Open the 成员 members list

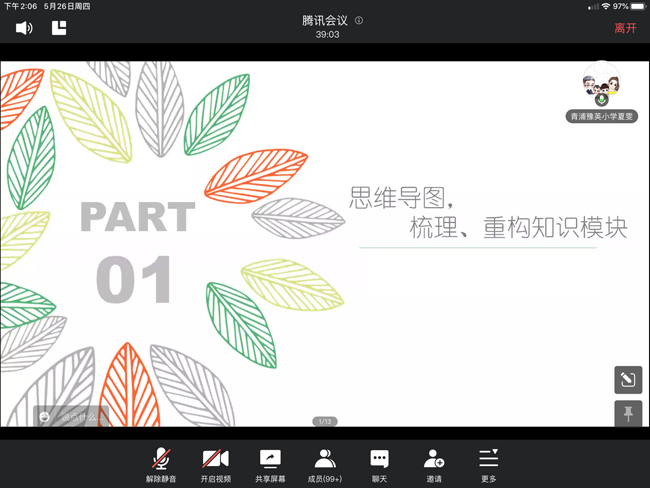[324, 464]
